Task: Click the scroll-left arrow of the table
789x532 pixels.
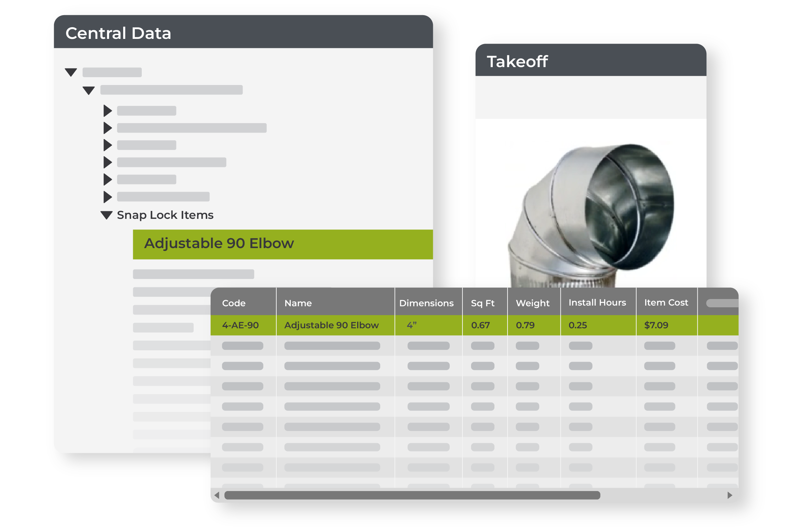Action: pos(217,495)
